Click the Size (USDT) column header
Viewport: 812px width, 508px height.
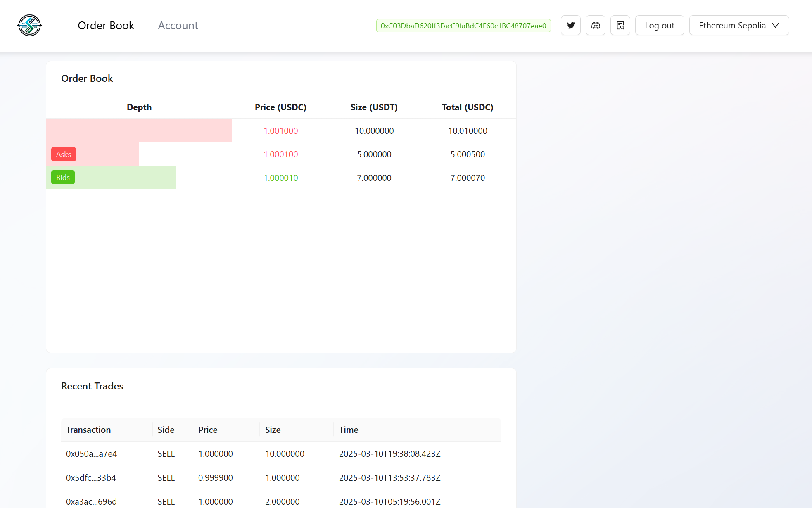(x=374, y=107)
